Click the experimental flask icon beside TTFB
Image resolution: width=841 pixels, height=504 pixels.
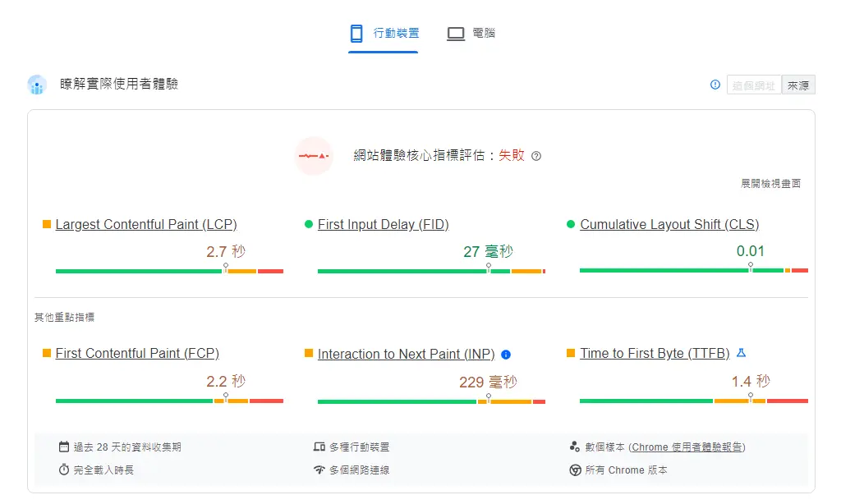point(741,353)
